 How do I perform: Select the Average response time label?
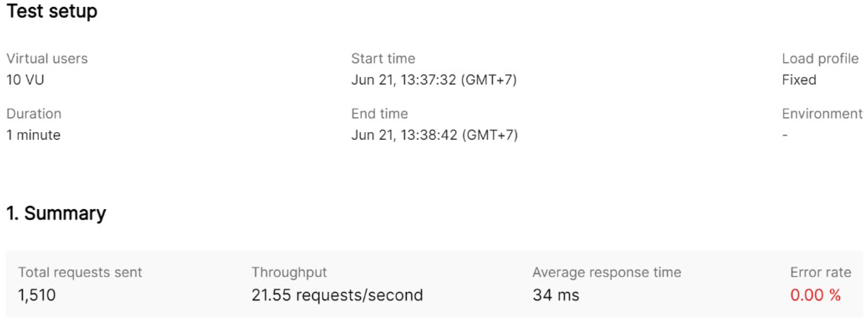coord(607,272)
